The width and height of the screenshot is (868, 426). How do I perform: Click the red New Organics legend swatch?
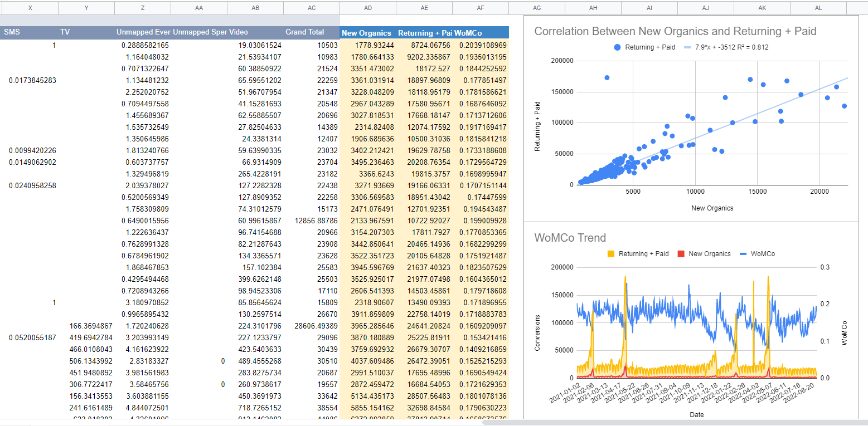(681, 254)
